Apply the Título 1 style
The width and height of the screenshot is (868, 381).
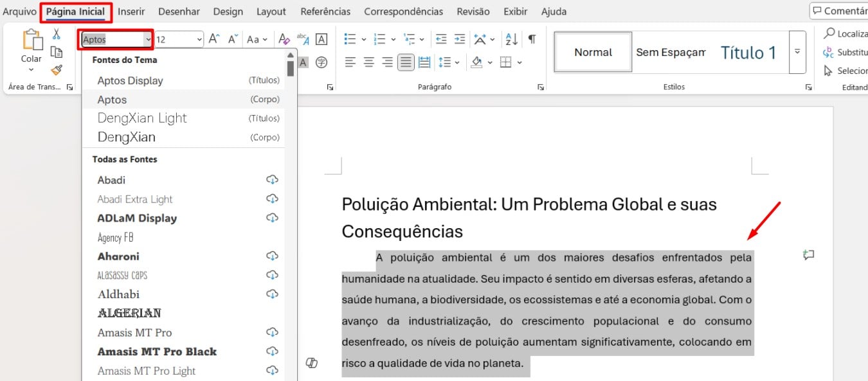point(748,52)
